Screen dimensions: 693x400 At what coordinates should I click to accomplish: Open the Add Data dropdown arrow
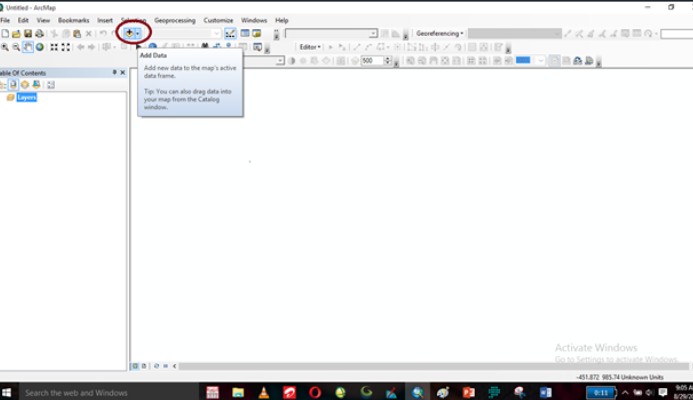137,33
